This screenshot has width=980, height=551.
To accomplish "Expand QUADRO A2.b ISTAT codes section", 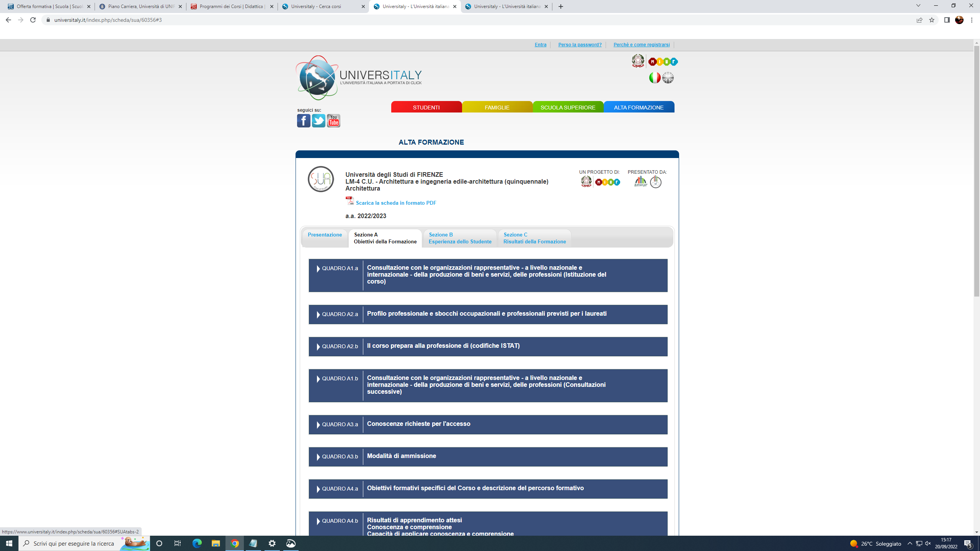I will [x=488, y=347].
